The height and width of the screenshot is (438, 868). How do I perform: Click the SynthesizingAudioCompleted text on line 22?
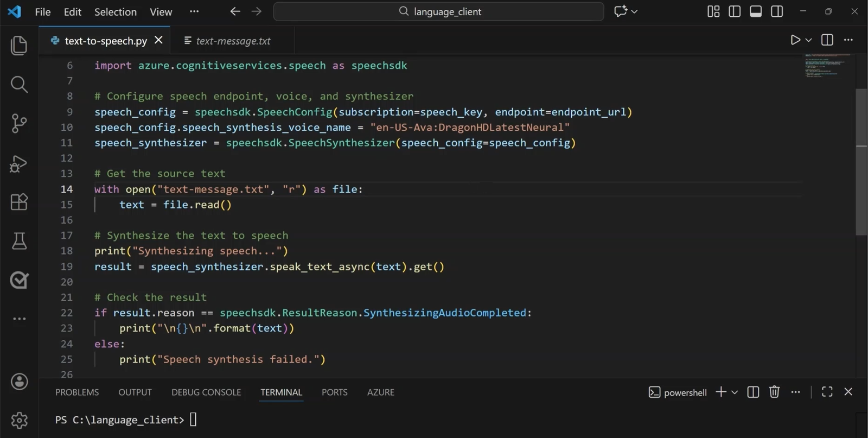[445, 313]
